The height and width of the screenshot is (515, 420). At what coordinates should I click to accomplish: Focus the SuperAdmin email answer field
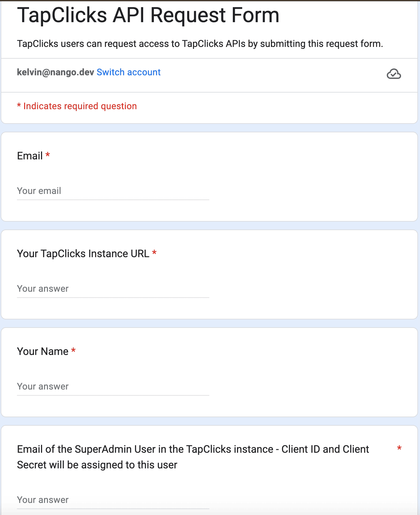[x=113, y=500]
